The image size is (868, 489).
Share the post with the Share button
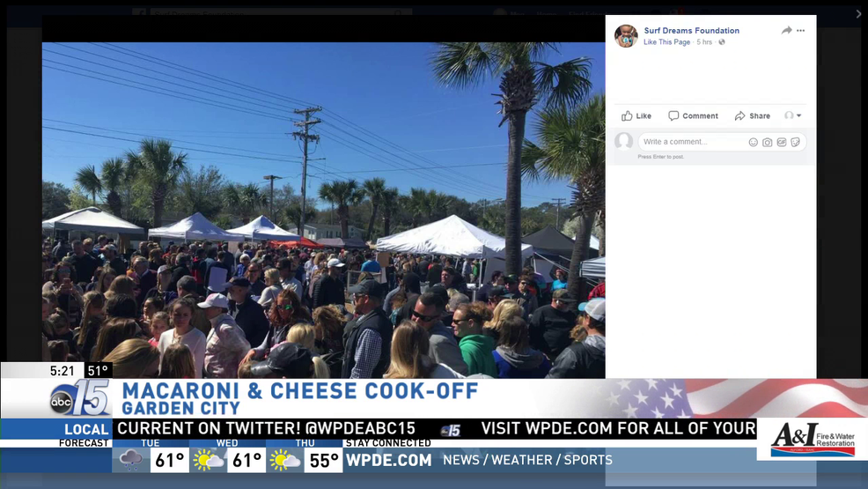pyautogui.click(x=753, y=115)
